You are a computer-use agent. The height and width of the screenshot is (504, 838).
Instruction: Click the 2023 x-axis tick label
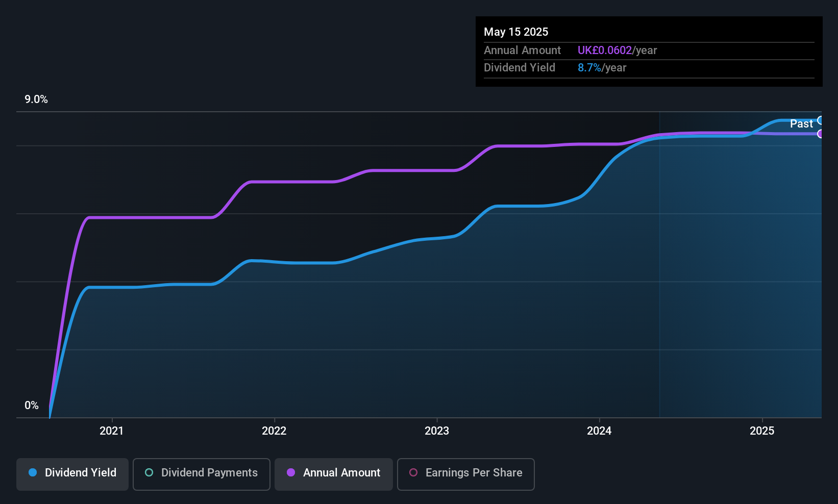pos(437,431)
